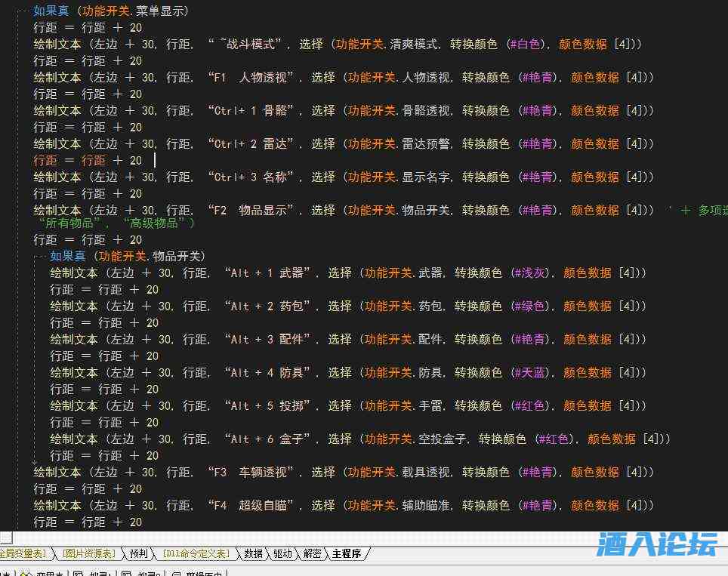Click the blue forum watermark logo
The image size is (728, 576).
tap(656, 544)
